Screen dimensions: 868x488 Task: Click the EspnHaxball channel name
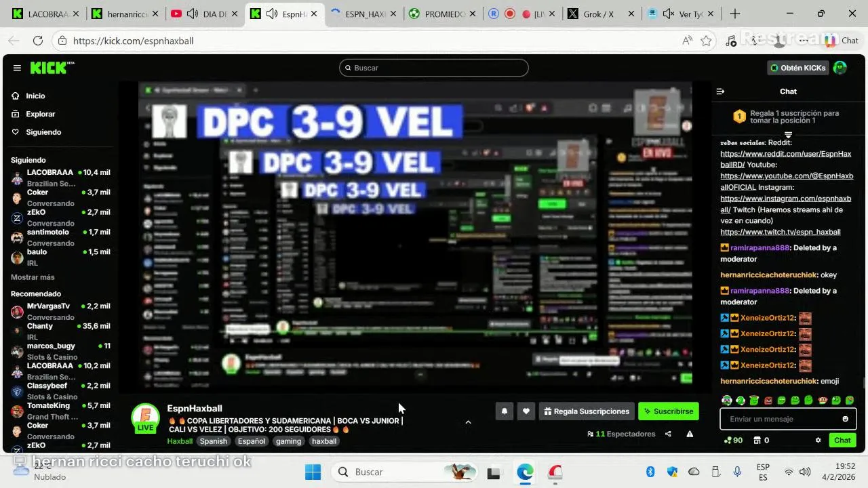195,409
